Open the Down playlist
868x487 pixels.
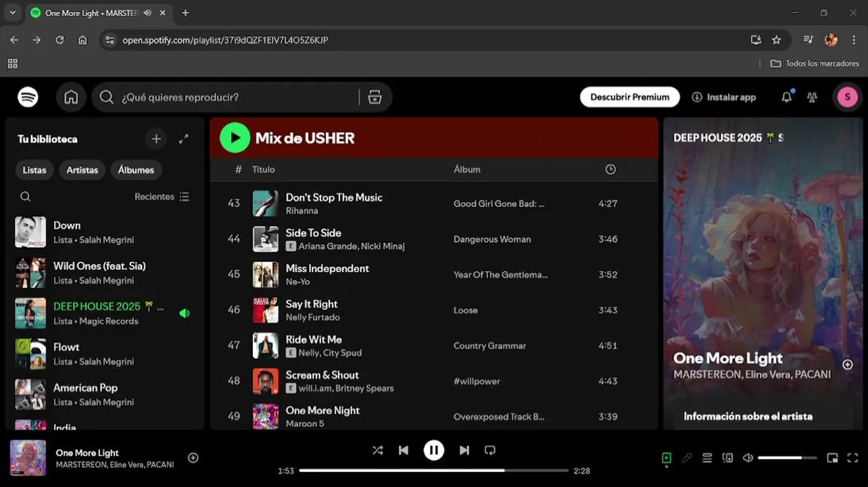[105, 232]
